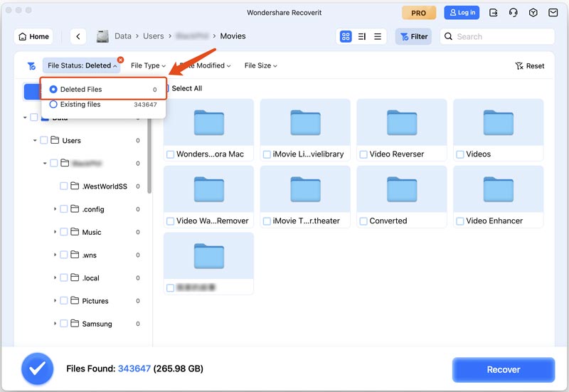
Task: Open the Videos folder icon
Action: coord(499,122)
